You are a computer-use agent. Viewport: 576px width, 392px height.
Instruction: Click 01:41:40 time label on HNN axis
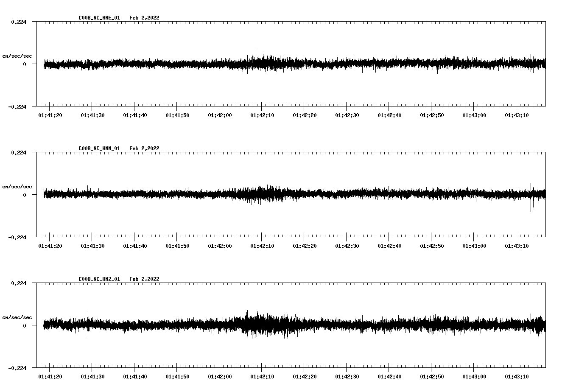[135, 246]
